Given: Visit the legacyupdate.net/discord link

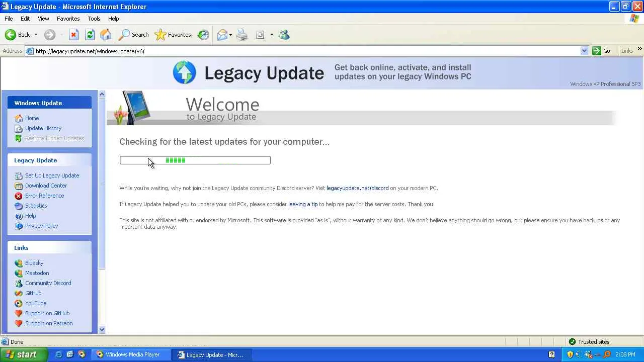Looking at the screenshot, I should (x=357, y=188).
